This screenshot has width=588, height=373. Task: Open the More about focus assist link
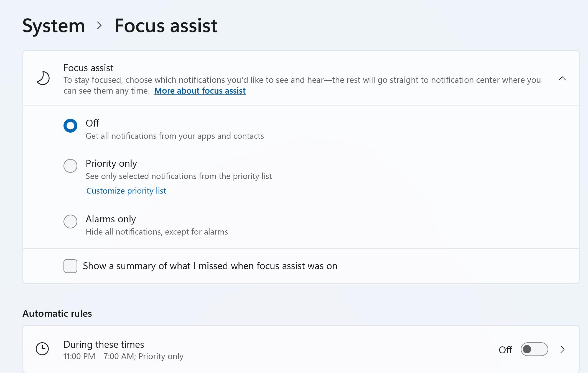tap(200, 91)
